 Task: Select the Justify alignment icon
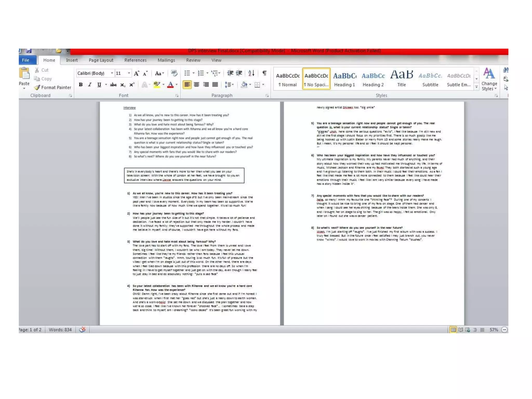pyautogui.click(x=215, y=85)
